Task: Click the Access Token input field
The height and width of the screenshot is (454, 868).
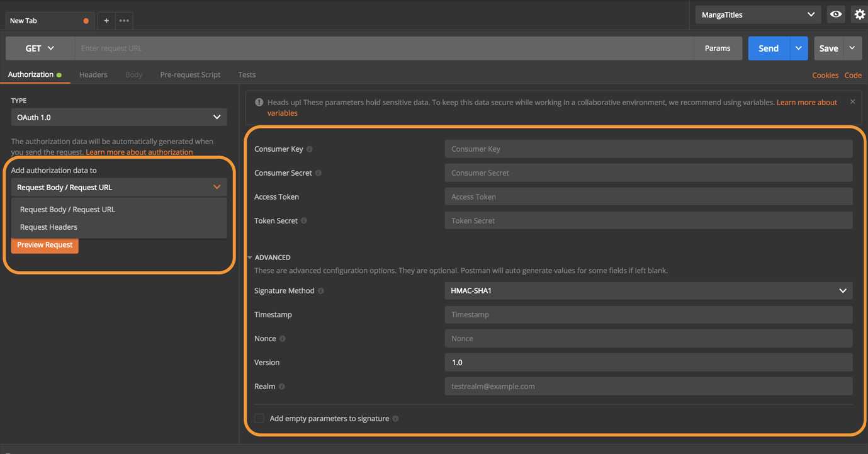Action: pyautogui.click(x=648, y=197)
